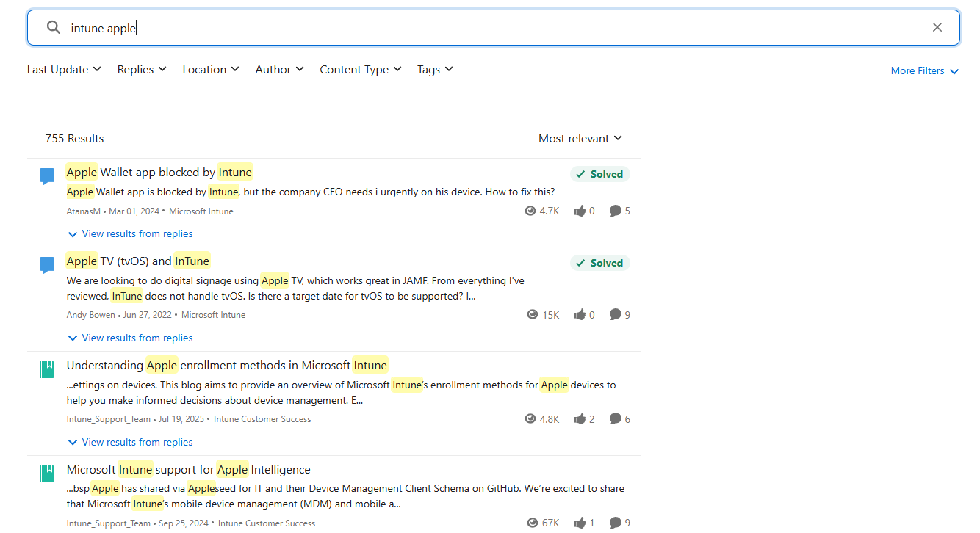
Task: Change sort order from Most relevant
Action: (x=580, y=139)
